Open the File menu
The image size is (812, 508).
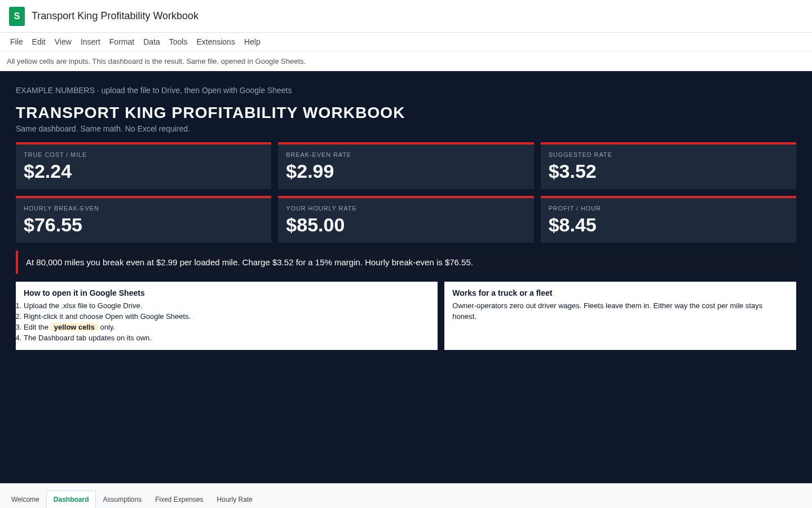16,42
